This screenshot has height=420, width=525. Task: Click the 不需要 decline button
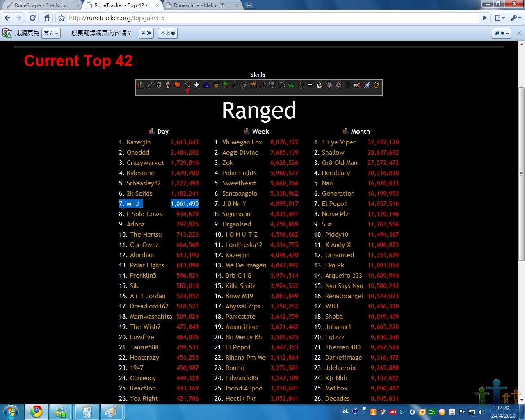coord(168,33)
